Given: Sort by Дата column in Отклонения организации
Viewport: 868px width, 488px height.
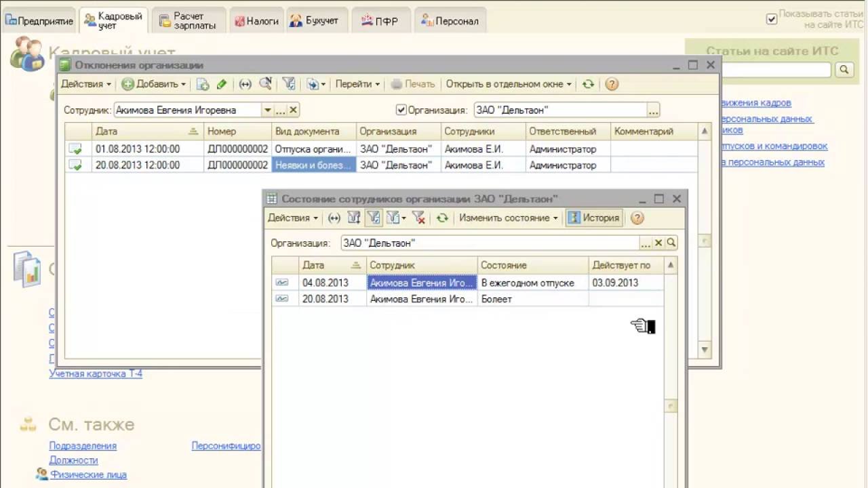Looking at the screenshot, I should click(147, 131).
